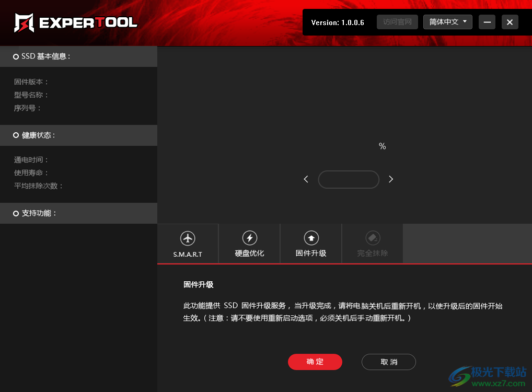Screen dimensions: 532x392
Task: Cancel with the 取消 button
Action: click(389, 362)
